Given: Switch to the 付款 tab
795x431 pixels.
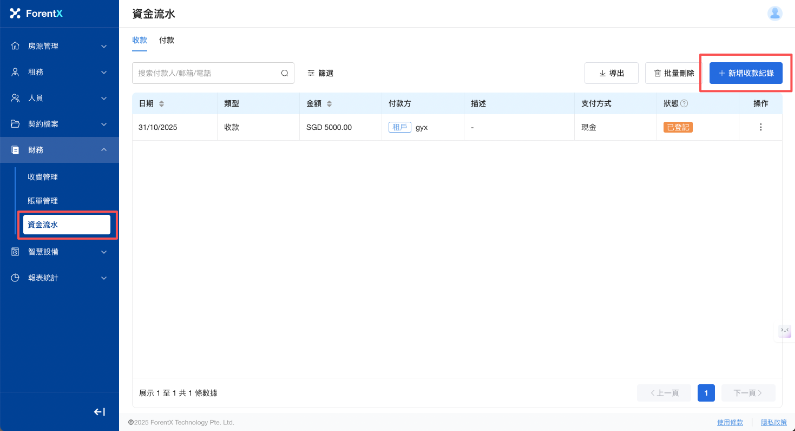Looking at the screenshot, I should [166, 40].
